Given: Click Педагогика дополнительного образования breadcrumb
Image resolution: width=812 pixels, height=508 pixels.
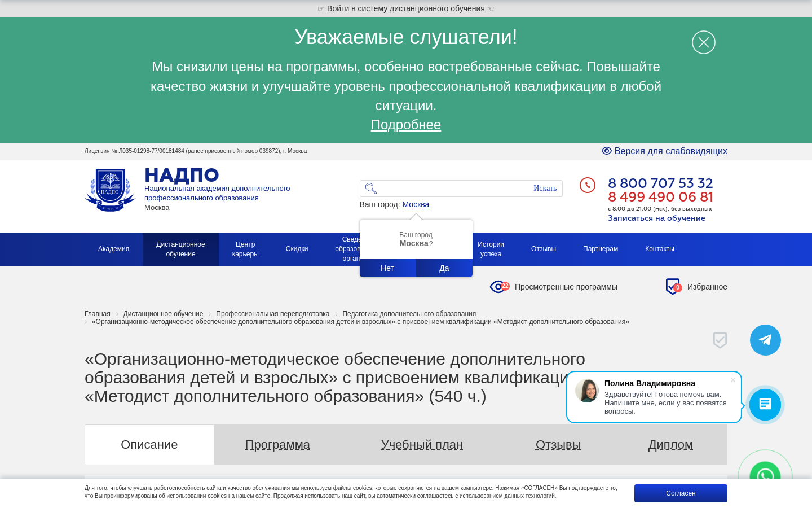Looking at the screenshot, I should pos(409,314).
